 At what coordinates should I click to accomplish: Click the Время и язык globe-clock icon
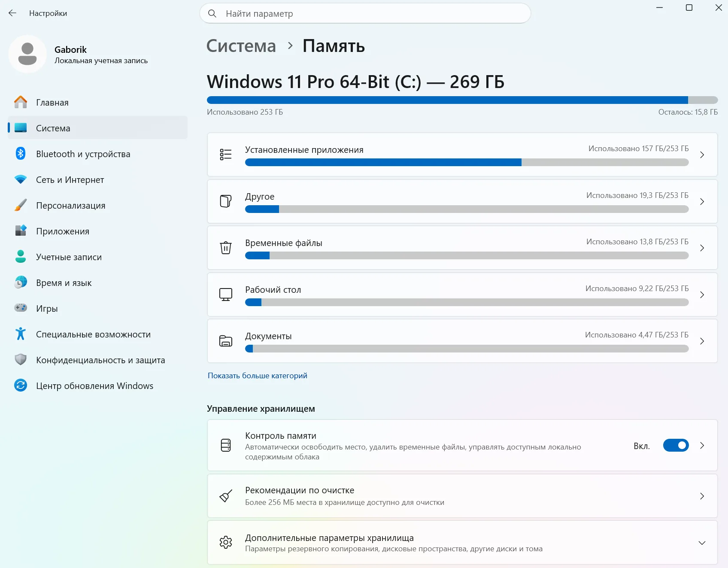click(x=21, y=282)
